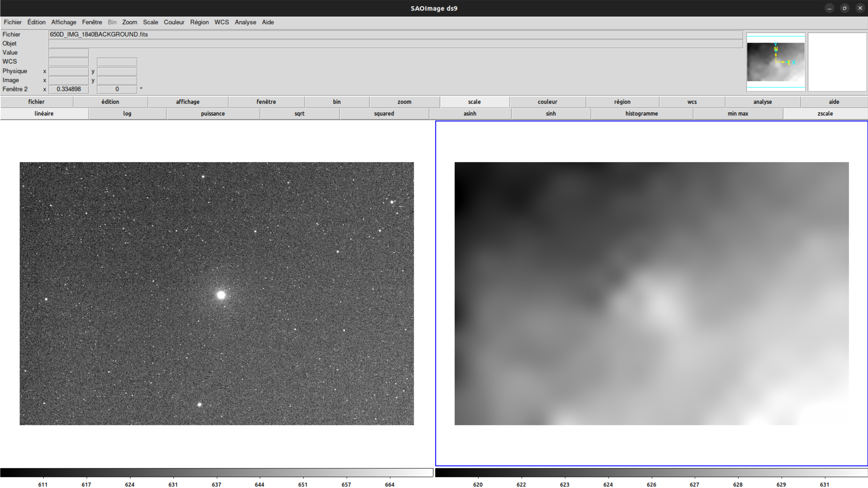Set scale limits to zscale
The image size is (868, 488).
point(825,114)
